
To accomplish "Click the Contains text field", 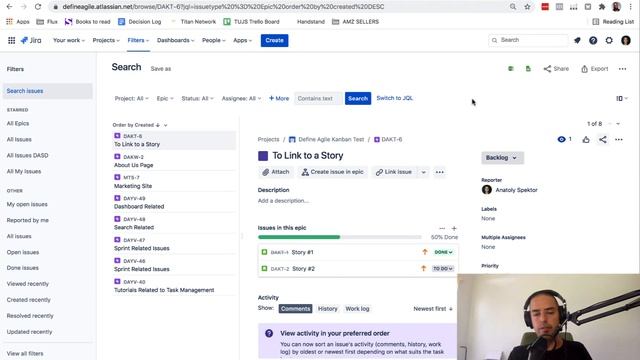I will coord(318,98).
